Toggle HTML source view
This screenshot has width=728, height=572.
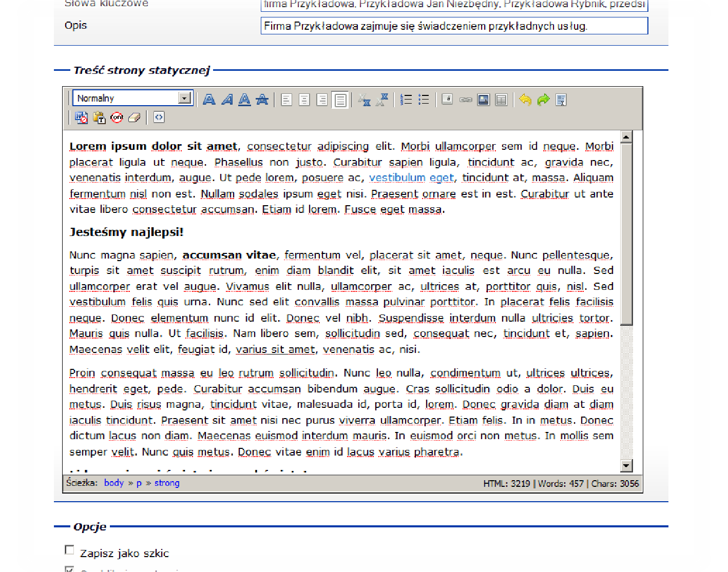(x=159, y=117)
